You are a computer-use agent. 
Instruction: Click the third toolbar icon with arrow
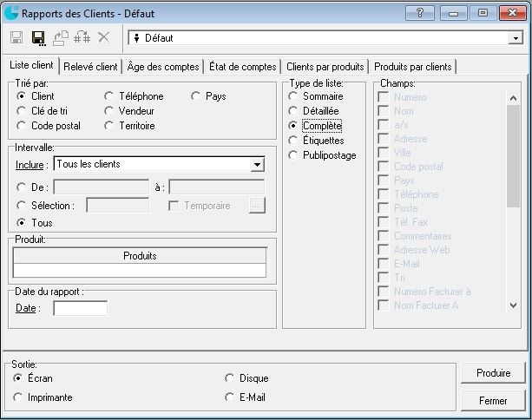(x=61, y=37)
